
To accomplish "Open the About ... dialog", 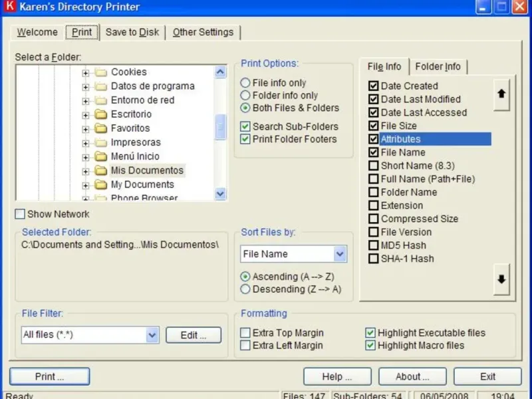I will click(412, 376).
